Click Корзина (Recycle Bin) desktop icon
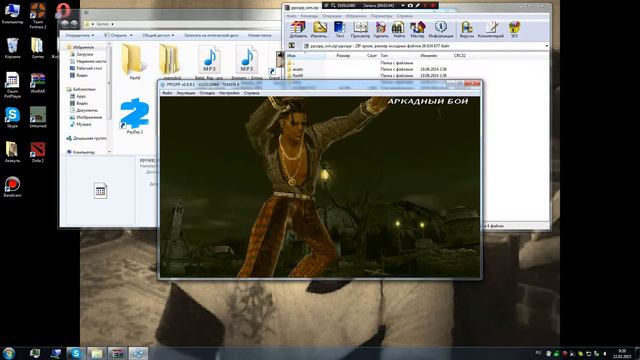This screenshot has width=640, height=360. point(12,48)
